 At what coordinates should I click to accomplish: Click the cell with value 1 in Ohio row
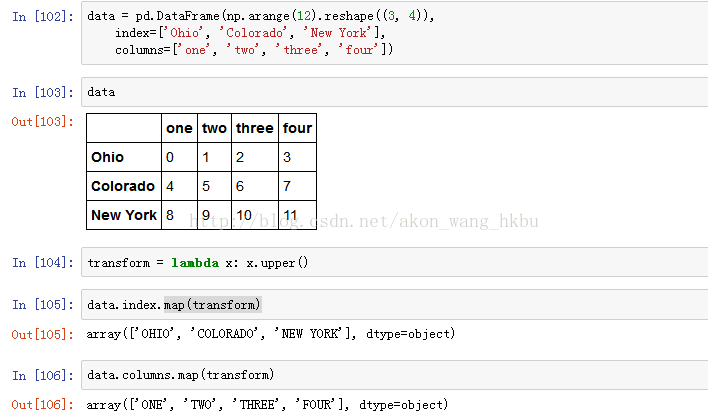[x=214, y=157]
